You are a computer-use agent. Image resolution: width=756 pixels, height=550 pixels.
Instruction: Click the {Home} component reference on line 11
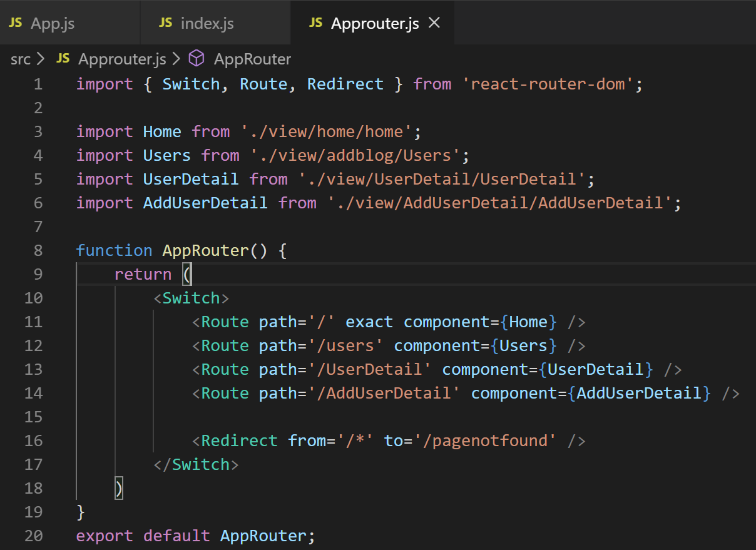528,321
